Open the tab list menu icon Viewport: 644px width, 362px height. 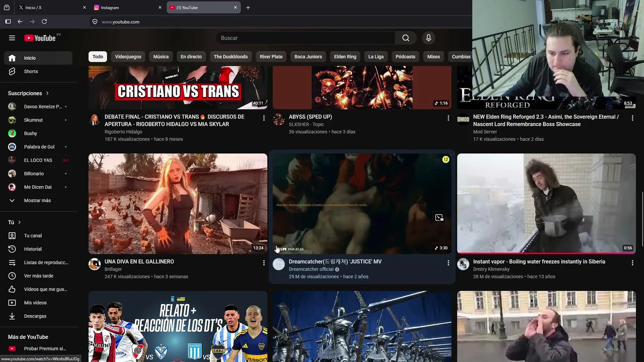(7, 8)
